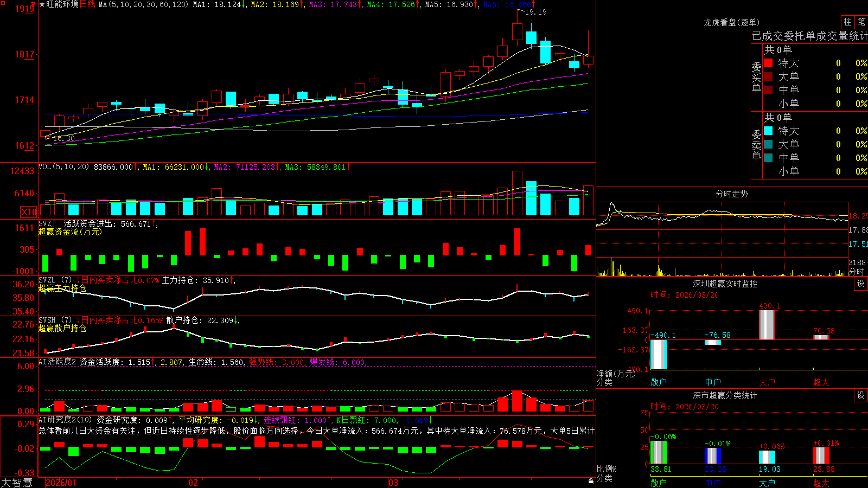Click the star icon before 旺能环境
This screenshot has height=488, width=868.
[x=42, y=4]
